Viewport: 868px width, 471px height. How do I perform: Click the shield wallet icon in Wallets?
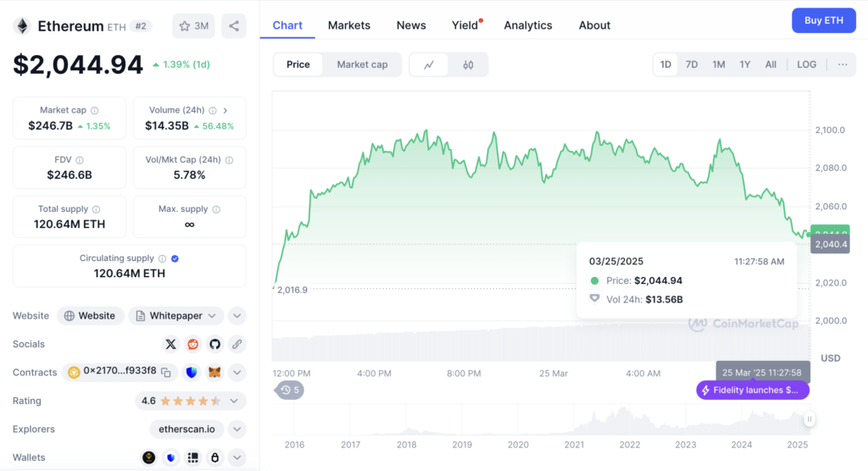click(x=170, y=457)
